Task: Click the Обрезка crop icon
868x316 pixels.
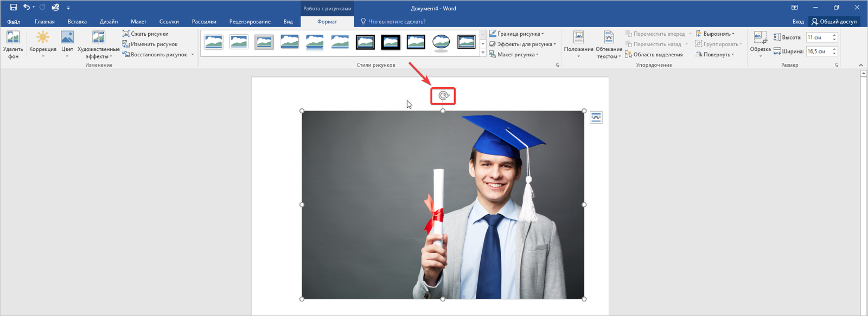Action: point(760,38)
